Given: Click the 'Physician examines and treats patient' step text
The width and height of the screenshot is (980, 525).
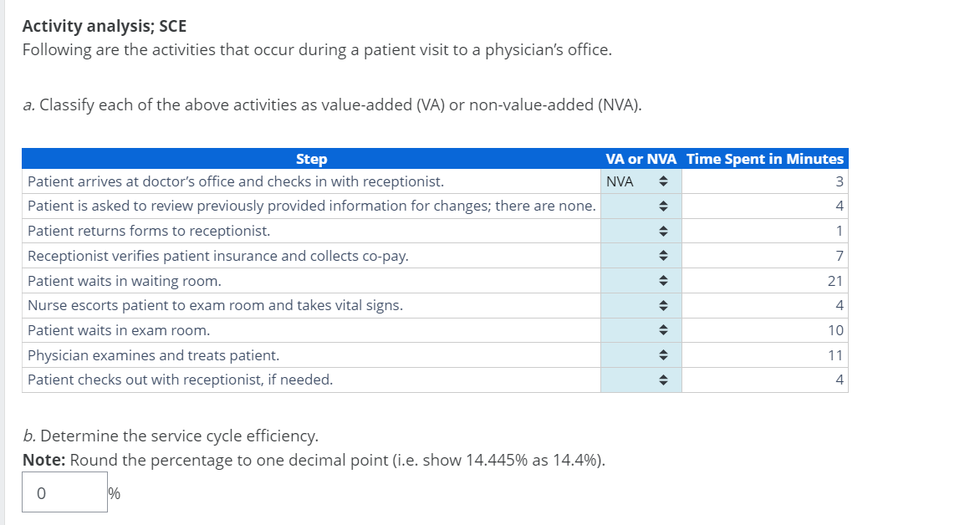Looking at the screenshot, I should pyautogui.click(x=153, y=355).
